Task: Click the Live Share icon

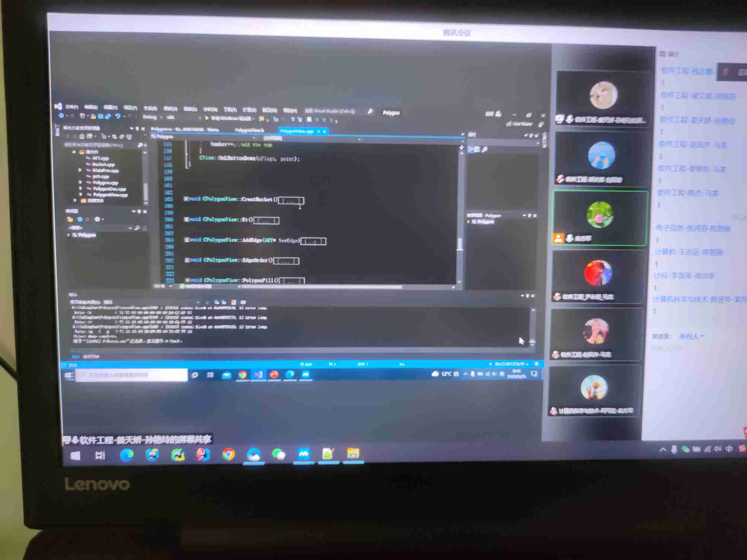Action: pos(509,124)
